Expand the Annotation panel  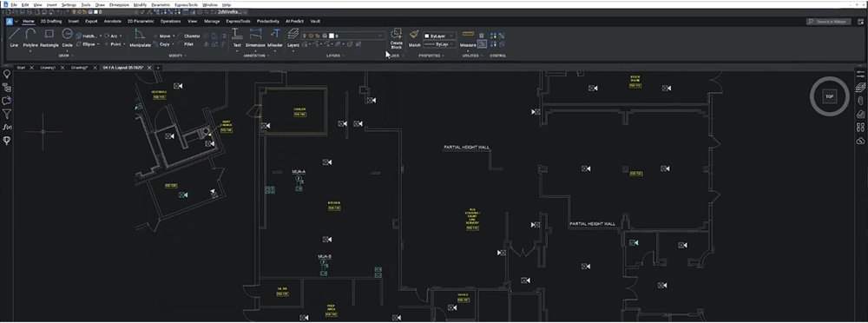click(x=256, y=56)
